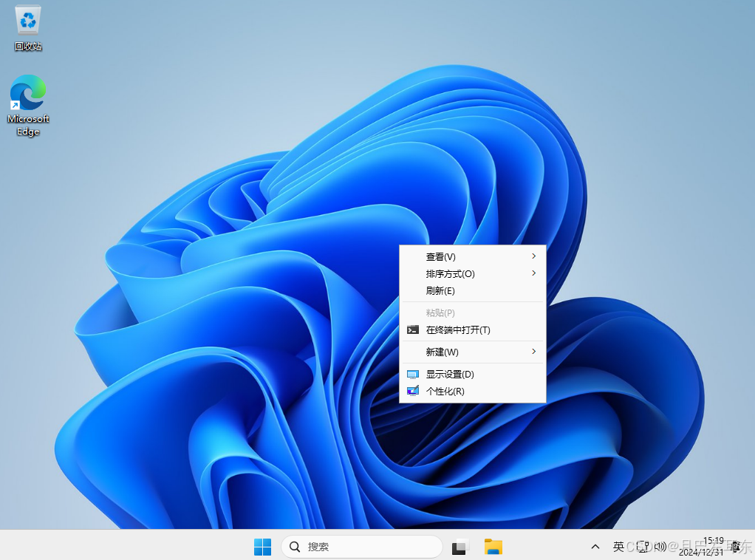Click the 英 input method indicator
Screen dimensions: 755x560
pos(618,547)
